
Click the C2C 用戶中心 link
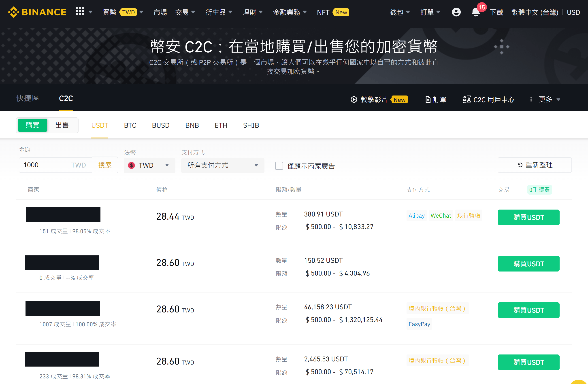tap(494, 100)
